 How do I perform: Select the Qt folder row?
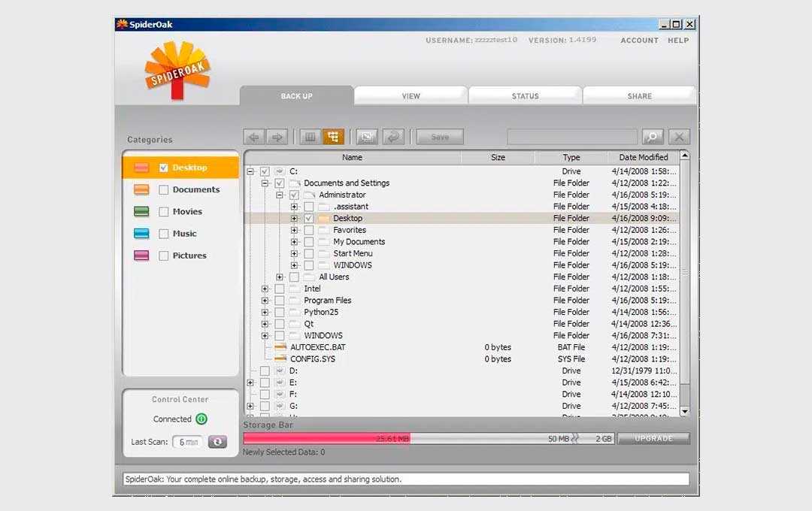(x=462, y=324)
